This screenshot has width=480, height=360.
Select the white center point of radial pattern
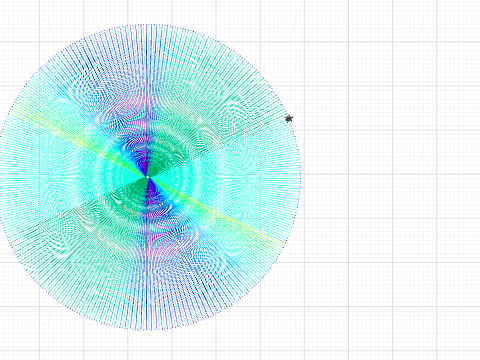pyautogui.click(x=148, y=177)
